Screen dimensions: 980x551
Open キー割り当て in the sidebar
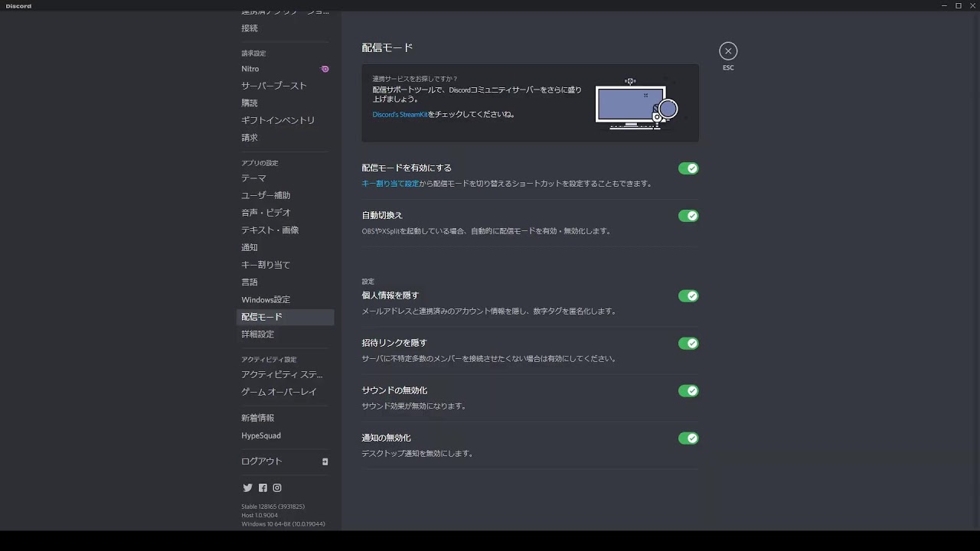285,265
